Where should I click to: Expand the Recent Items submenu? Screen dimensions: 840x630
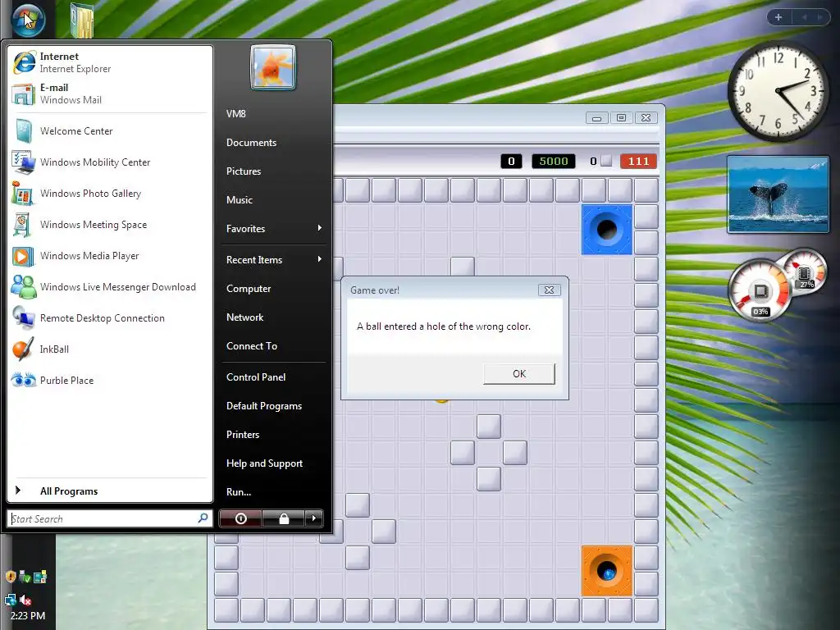(x=273, y=260)
